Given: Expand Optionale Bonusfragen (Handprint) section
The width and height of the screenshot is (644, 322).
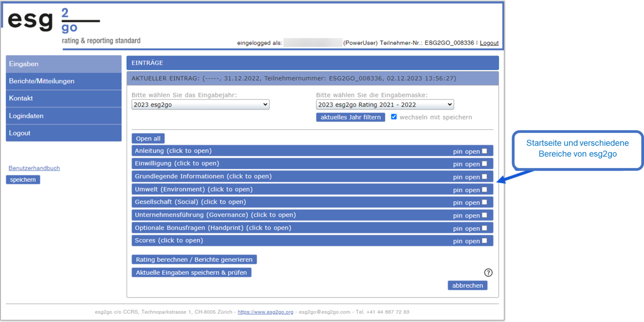Looking at the screenshot, I should (x=213, y=228).
